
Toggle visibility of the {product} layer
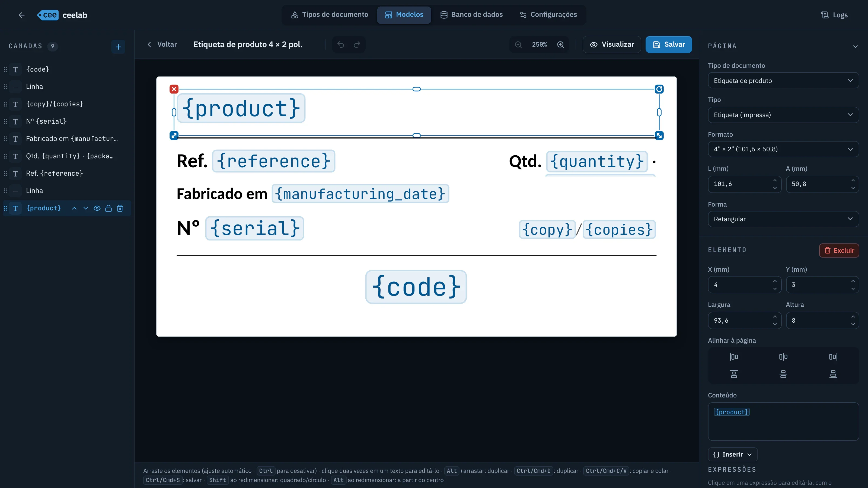click(97, 208)
